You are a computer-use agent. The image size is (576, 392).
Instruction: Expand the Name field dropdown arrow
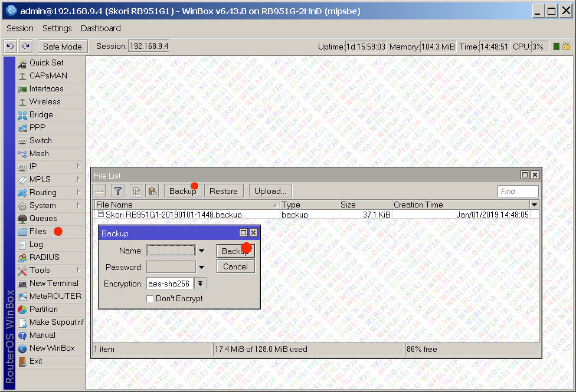[x=201, y=251]
